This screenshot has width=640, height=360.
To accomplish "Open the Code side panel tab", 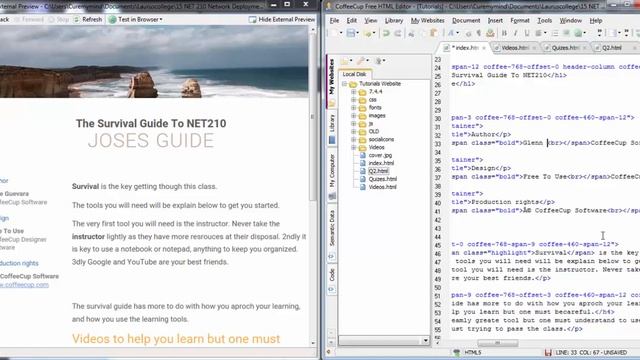I will (x=332, y=280).
